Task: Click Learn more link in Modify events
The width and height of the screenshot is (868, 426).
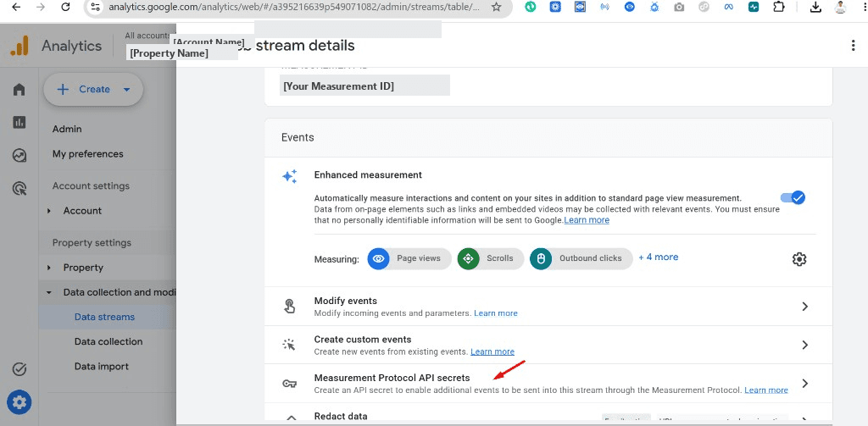Action: coord(496,313)
